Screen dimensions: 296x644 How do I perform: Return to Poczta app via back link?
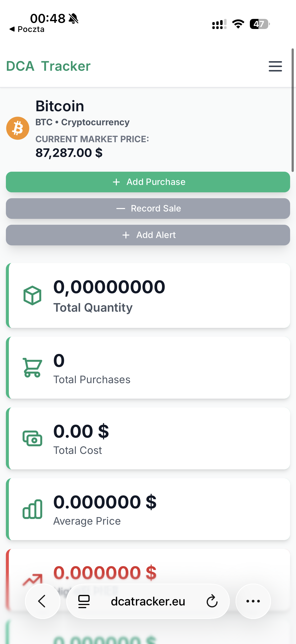[27, 29]
